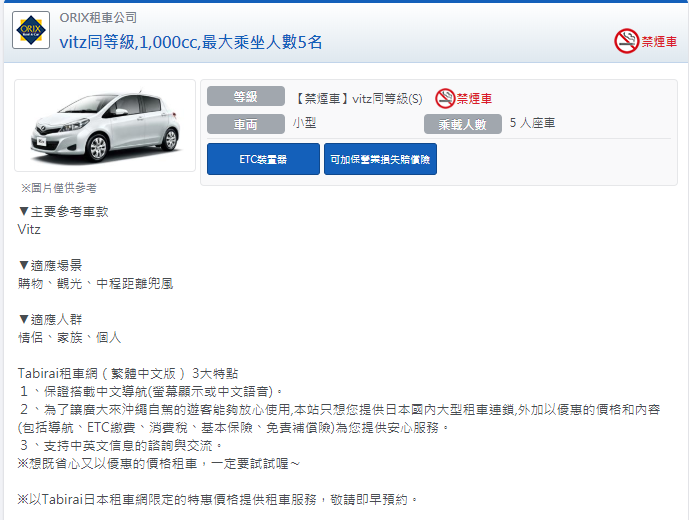Click the ※圖片僅供參考 caption
This screenshot has height=520, width=689.
(59, 188)
